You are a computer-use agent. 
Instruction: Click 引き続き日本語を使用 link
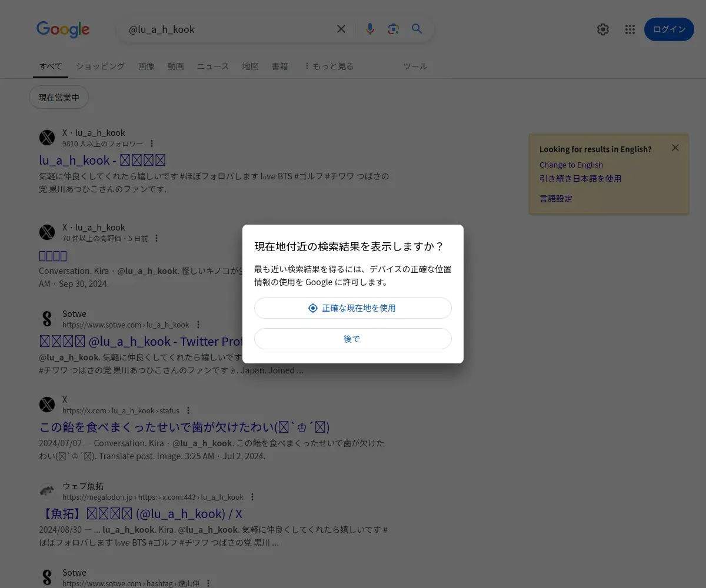click(581, 179)
